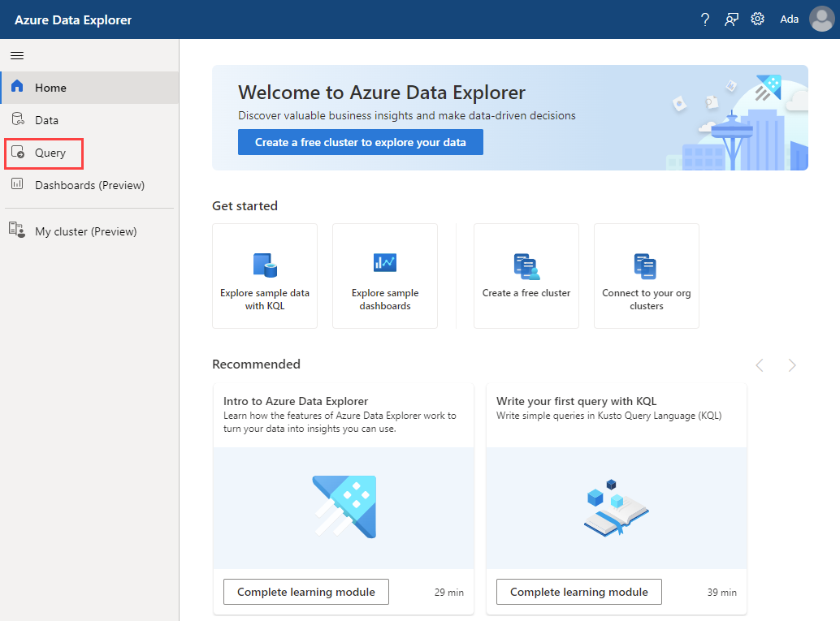Open Write your first query with KQL thumbnail
This screenshot has height=621, width=840.
(x=616, y=507)
